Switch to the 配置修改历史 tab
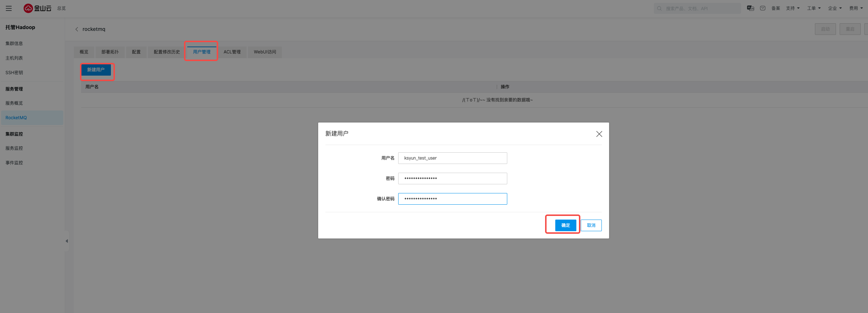The width and height of the screenshot is (868, 313). [167, 52]
